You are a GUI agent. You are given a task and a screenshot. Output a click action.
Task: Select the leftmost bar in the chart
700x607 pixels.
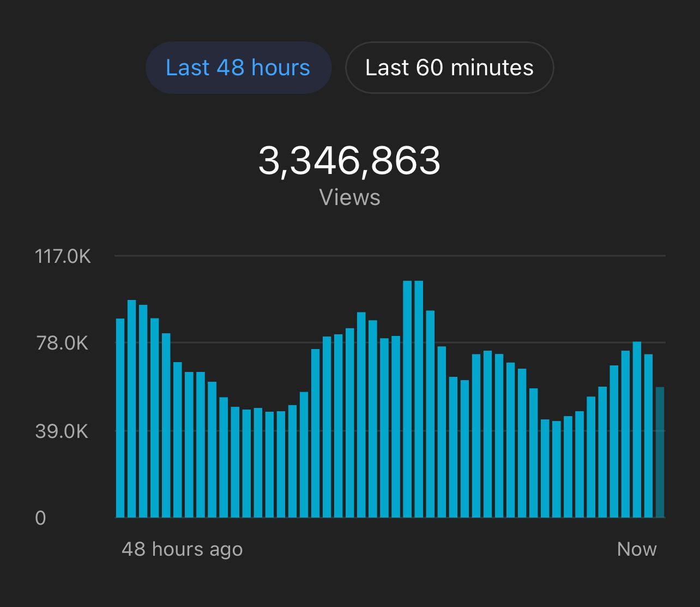[120, 418]
